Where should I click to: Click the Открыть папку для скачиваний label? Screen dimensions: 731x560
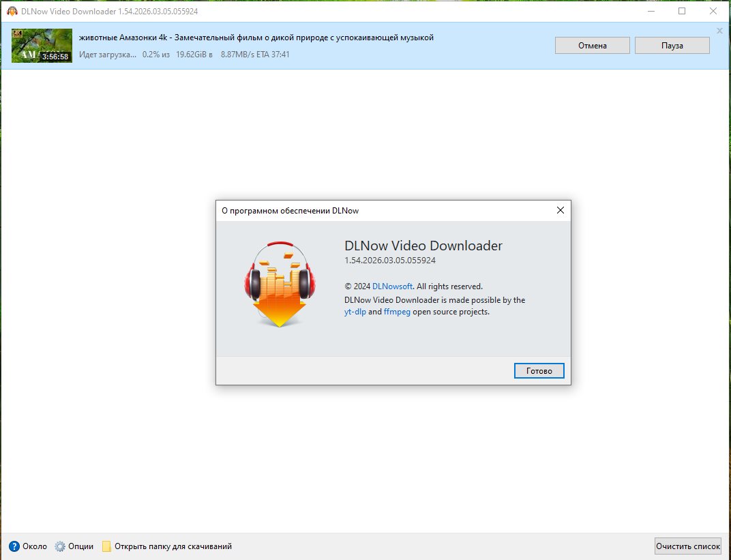click(173, 546)
